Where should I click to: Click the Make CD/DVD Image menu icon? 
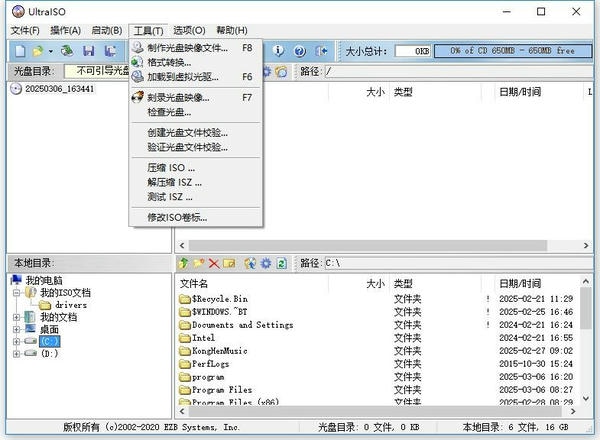click(x=137, y=48)
